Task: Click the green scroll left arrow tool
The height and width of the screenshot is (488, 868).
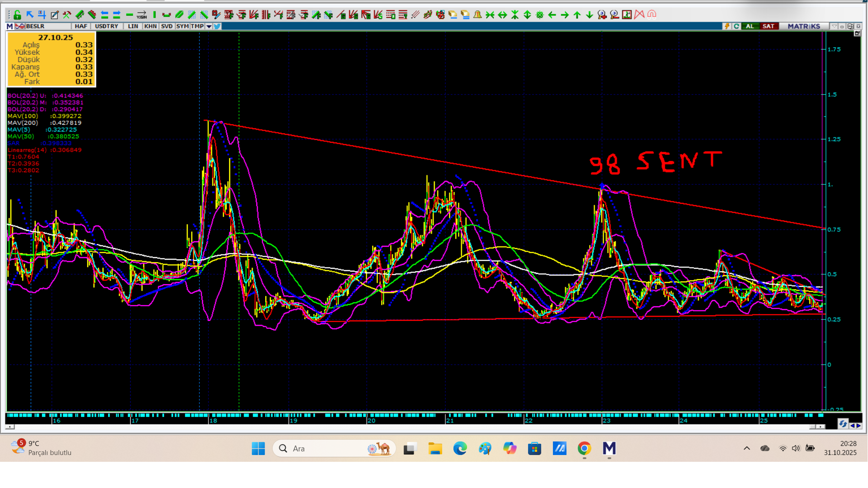Action: [552, 15]
